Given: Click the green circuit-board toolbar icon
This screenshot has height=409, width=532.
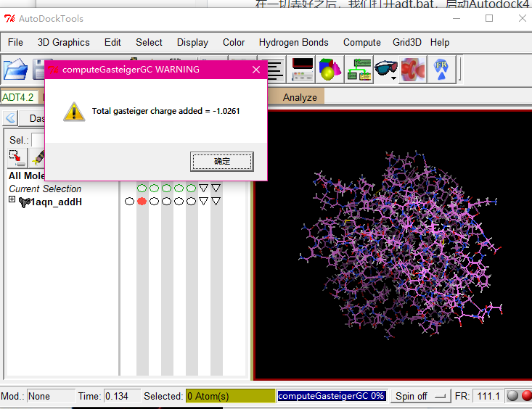Looking at the screenshot, I should click(359, 70).
